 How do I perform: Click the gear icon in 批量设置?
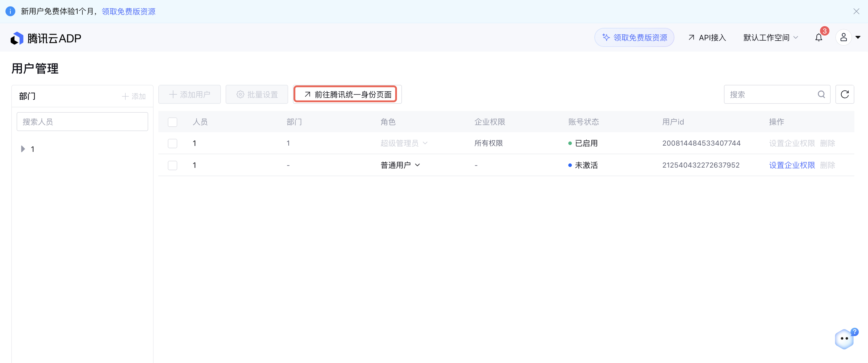coord(240,94)
